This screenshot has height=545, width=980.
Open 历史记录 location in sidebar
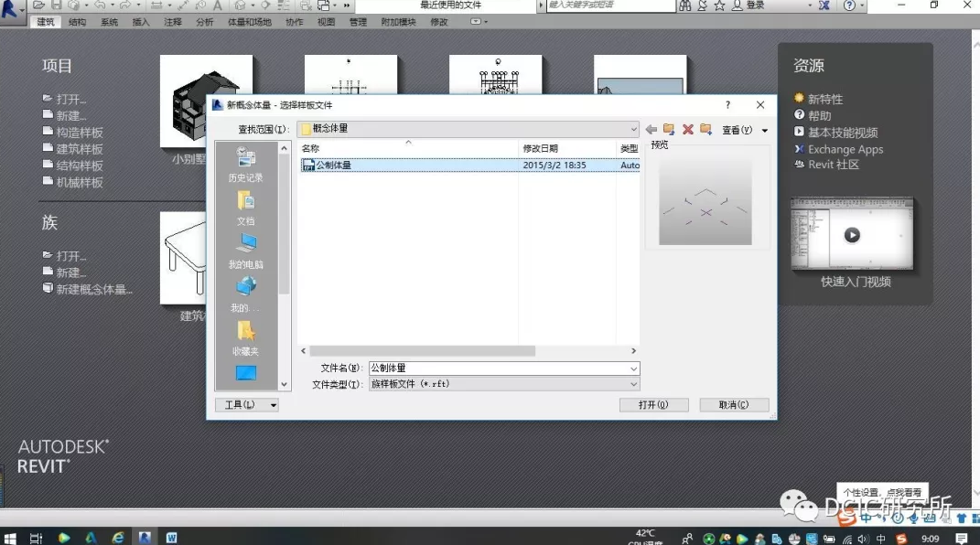(x=245, y=163)
